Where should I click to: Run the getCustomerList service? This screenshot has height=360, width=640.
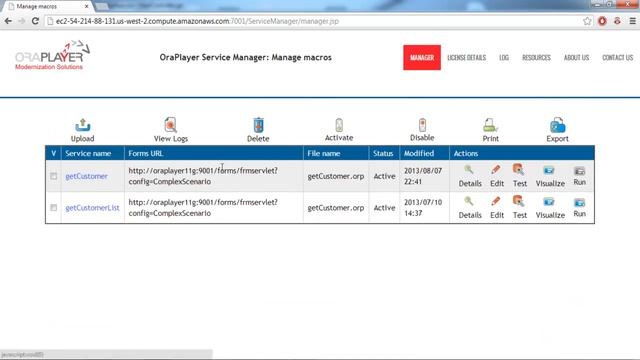pyautogui.click(x=580, y=207)
